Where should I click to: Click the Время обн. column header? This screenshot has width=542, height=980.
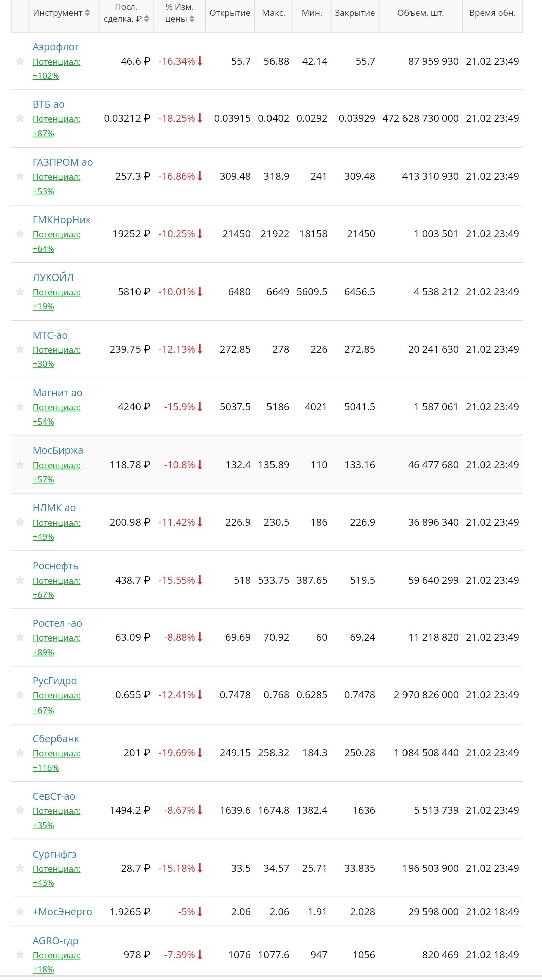[492, 13]
